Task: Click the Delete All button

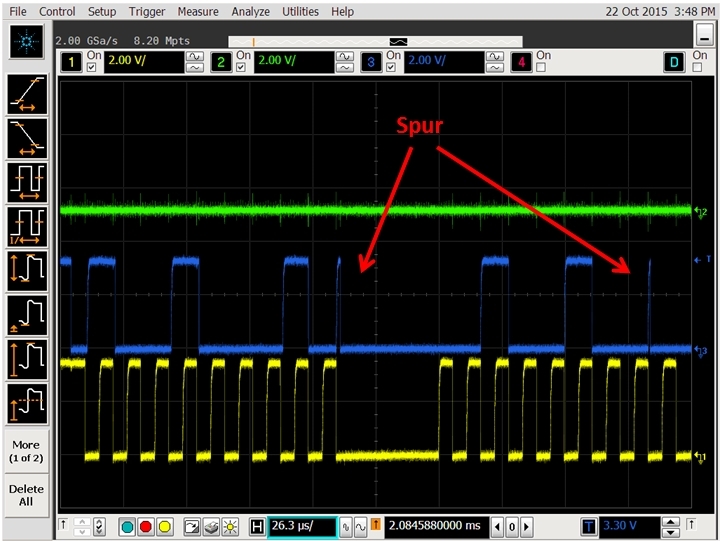Action: click(26, 495)
